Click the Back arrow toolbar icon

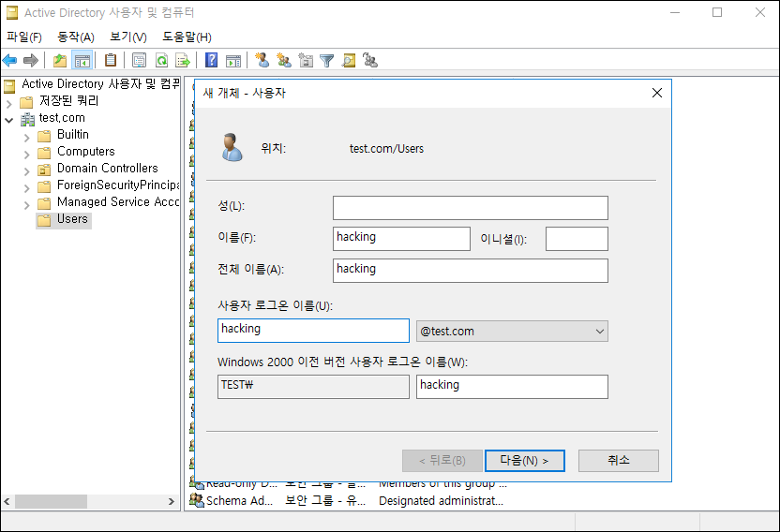click(x=10, y=61)
